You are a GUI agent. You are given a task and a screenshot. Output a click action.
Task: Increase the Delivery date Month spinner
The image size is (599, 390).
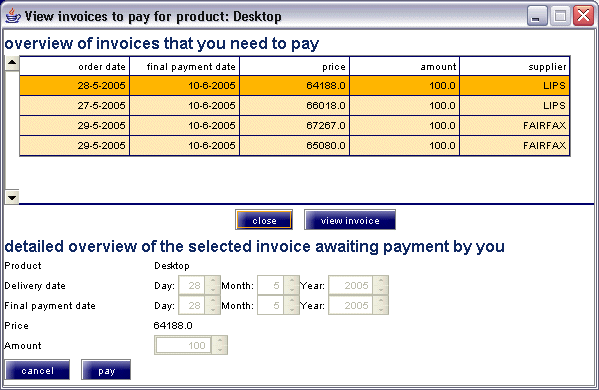click(x=291, y=281)
